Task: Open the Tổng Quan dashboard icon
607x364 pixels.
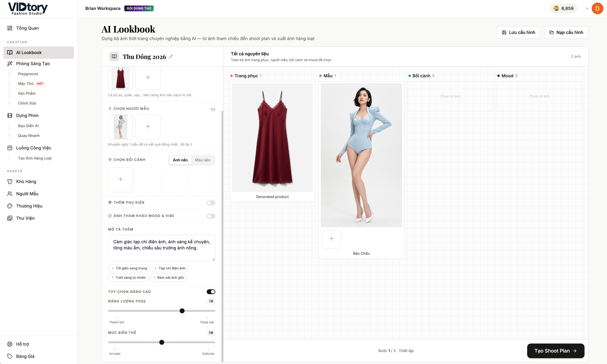Action: click(10, 28)
